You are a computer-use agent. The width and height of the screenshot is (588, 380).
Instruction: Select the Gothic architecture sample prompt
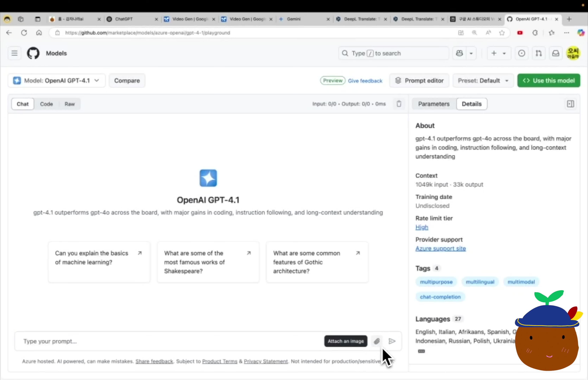(x=317, y=262)
